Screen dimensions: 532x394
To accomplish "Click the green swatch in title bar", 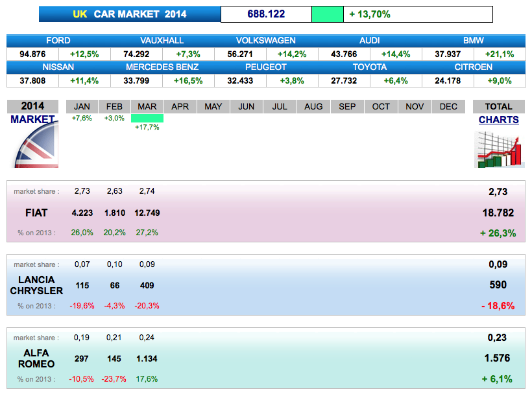I will click(327, 14).
